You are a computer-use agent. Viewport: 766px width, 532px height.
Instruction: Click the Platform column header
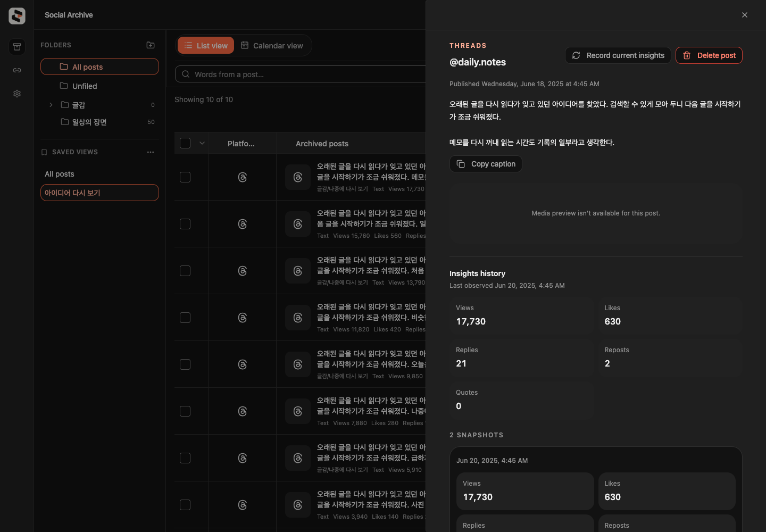241,144
